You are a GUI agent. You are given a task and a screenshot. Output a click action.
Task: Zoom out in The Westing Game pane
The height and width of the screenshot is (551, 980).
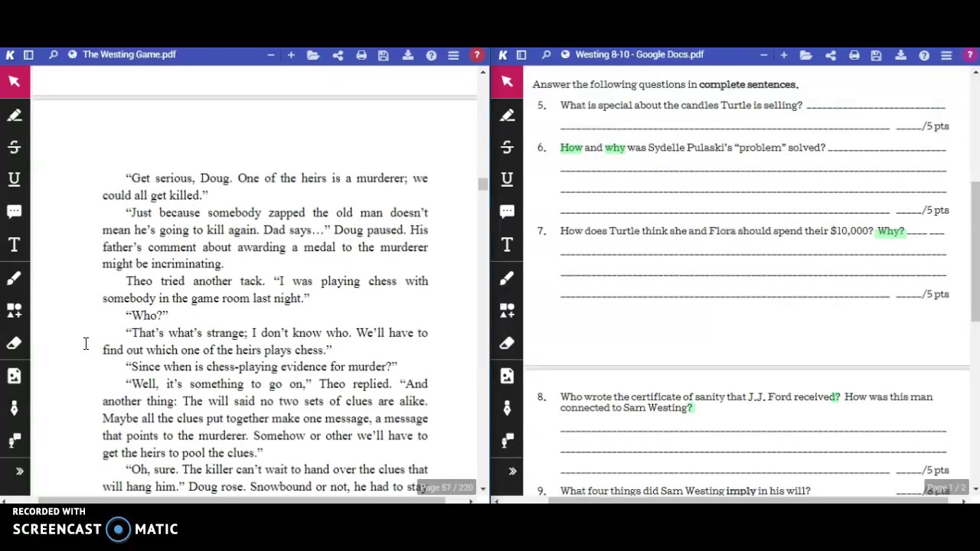[270, 55]
